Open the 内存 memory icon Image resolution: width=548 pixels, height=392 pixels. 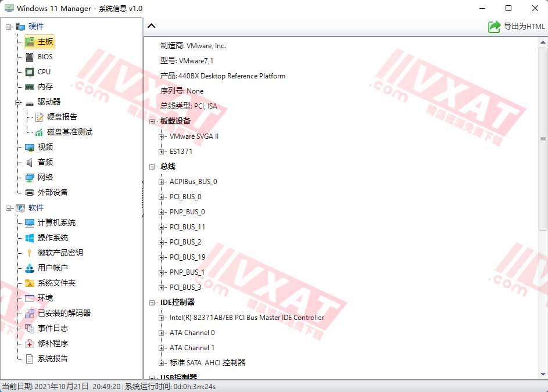(x=30, y=87)
